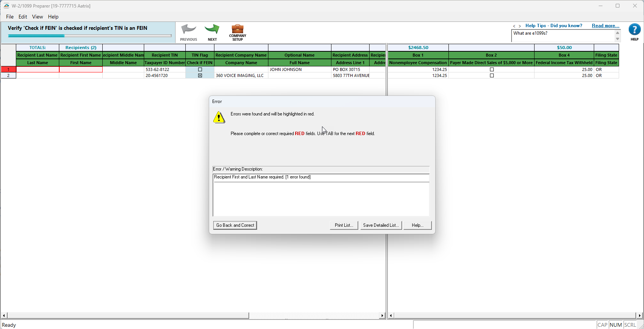Open the View menu
This screenshot has width=644, height=329.
[37, 17]
